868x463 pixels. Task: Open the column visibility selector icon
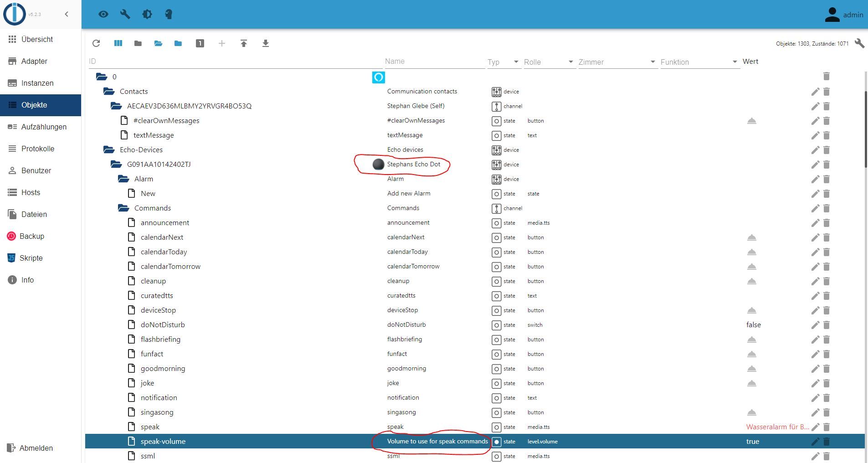[118, 43]
